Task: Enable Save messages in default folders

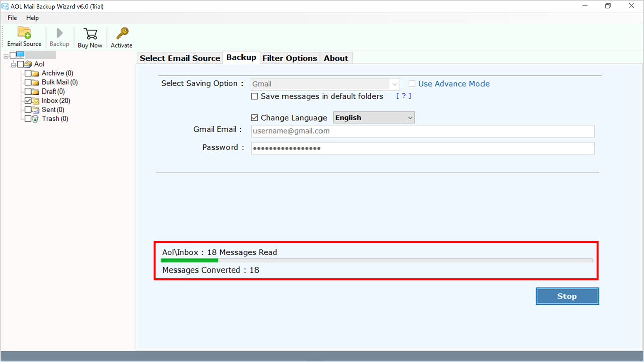Action: [x=255, y=96]
